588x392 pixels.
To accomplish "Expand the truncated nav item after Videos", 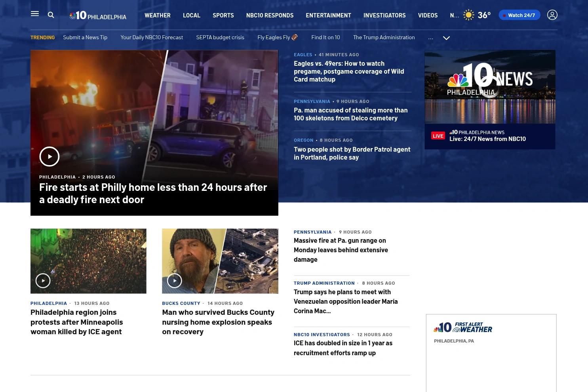I will tap(454, 15).
